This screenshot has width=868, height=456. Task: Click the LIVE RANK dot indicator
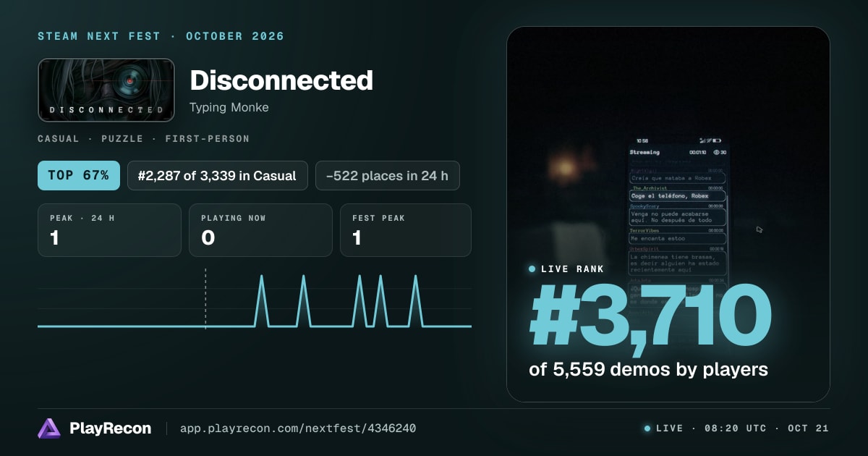tap(532, 269)
